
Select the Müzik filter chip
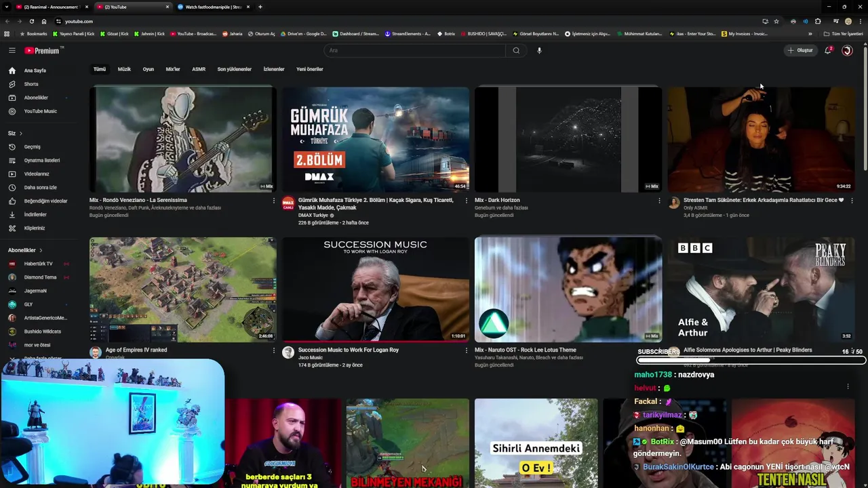point(124,69)
